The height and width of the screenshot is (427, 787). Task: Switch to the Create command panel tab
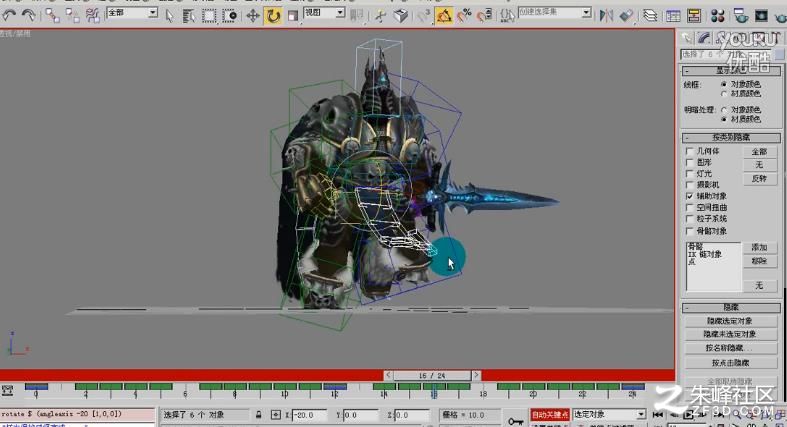tap(687, 38)
